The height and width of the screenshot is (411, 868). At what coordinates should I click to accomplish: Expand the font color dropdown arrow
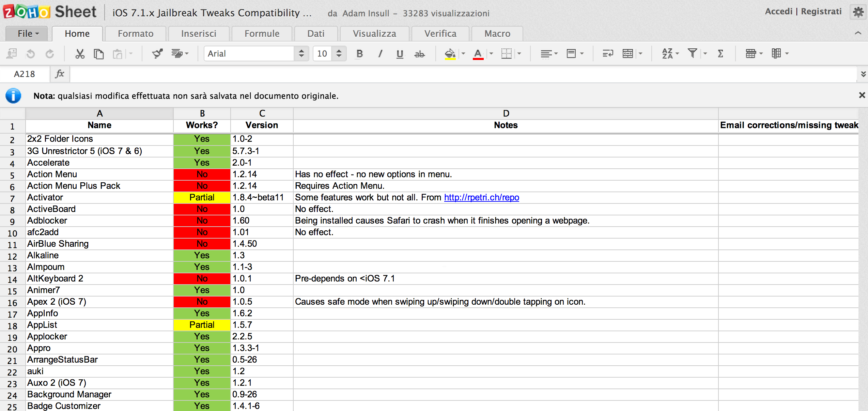click(x=491, y=54)
